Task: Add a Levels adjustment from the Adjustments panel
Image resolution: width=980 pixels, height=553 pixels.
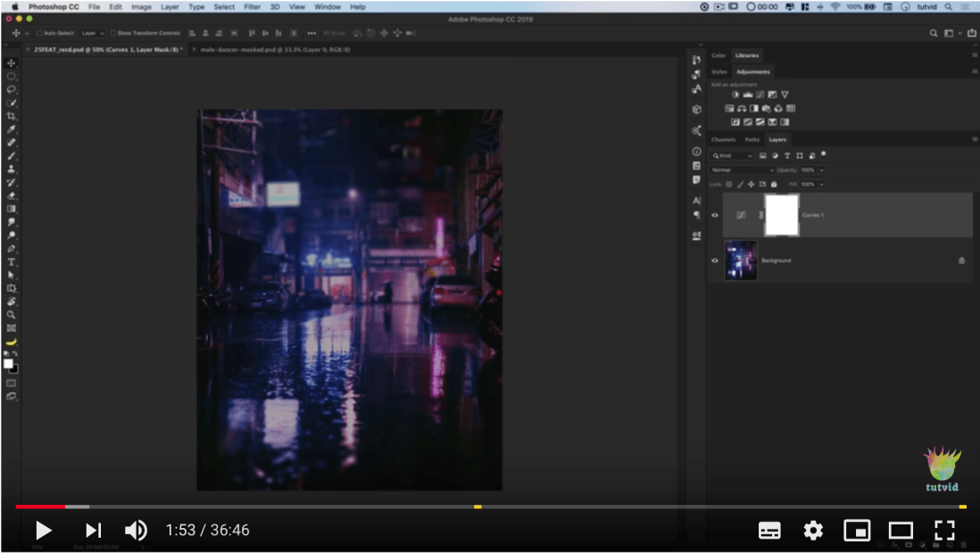Action: click(748, 94)
